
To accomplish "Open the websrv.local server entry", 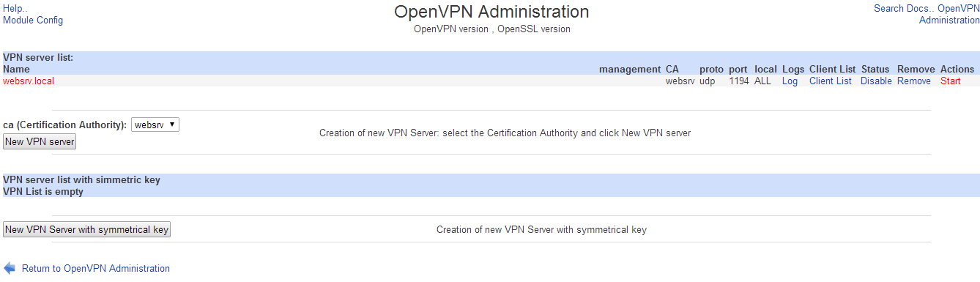I will click(x=29, y=81).
